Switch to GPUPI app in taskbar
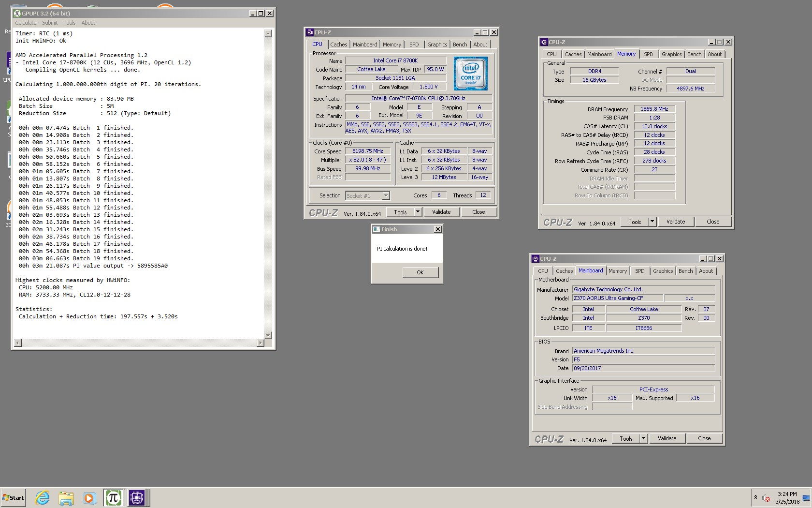 [113, 497]
